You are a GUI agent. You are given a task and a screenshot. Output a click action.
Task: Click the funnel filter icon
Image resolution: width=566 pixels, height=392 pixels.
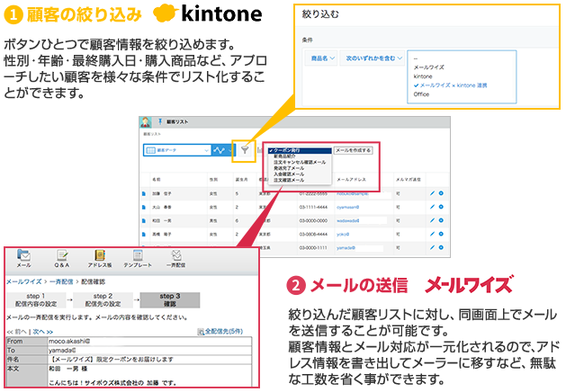(x=245, y=151)
